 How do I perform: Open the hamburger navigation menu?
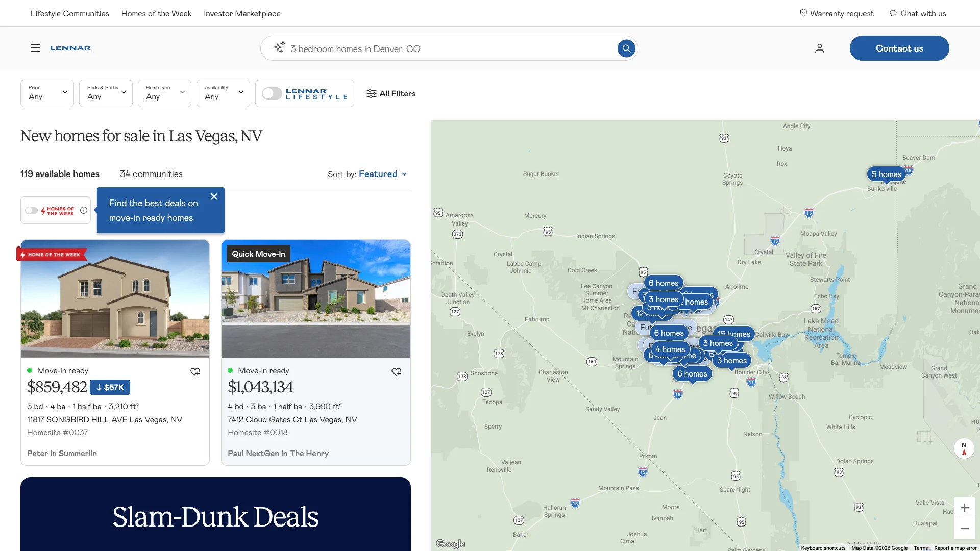coord(35,47)
